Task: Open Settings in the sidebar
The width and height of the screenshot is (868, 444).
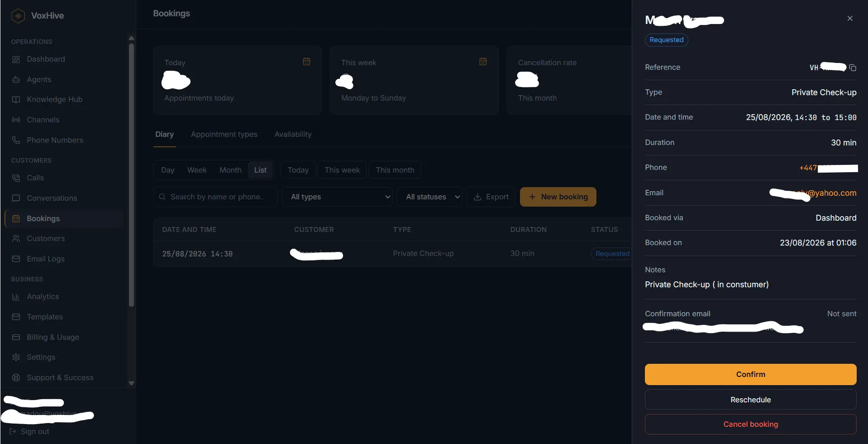Action: click(41, 357)
